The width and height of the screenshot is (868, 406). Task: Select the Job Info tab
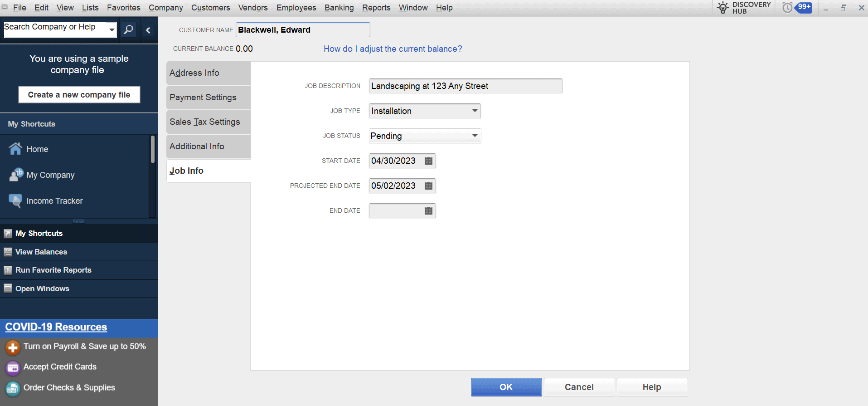coord(209,171)
